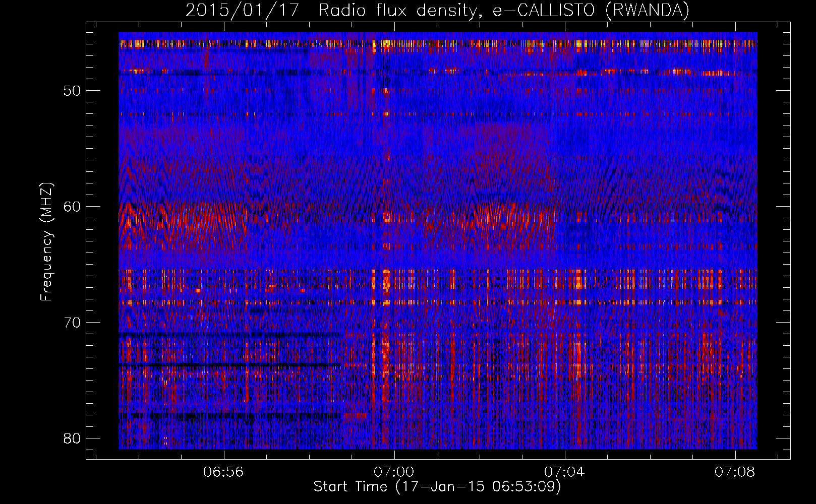
Task: Click the 70 frequency tick label
Action: [x=73, y=323]
